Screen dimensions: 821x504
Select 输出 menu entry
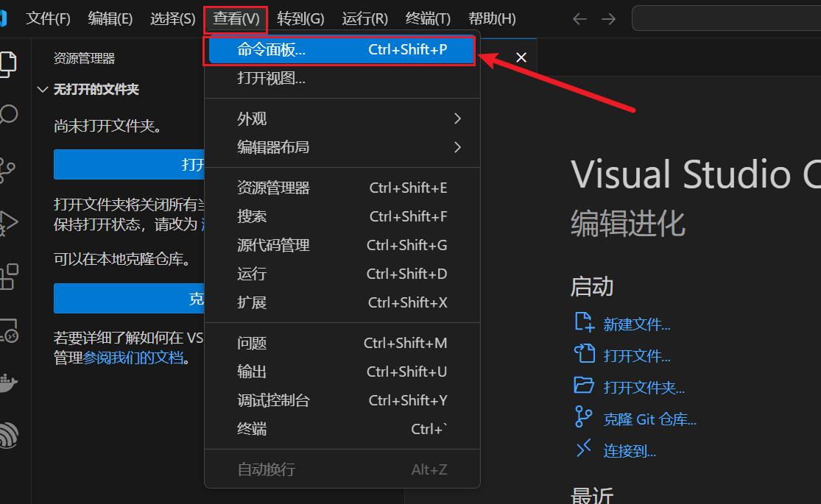(342, 372)
